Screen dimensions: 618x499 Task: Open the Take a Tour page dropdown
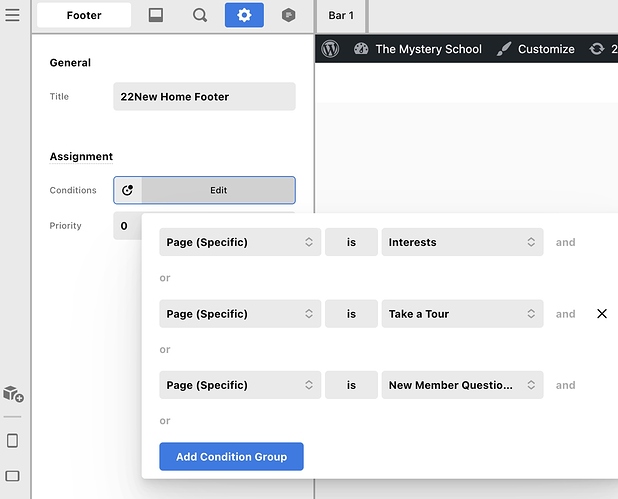462,314
